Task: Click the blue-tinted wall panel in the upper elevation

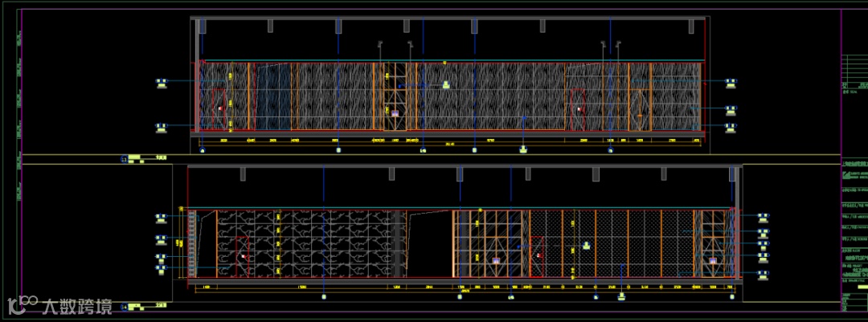Action: [x=272, y=97]
